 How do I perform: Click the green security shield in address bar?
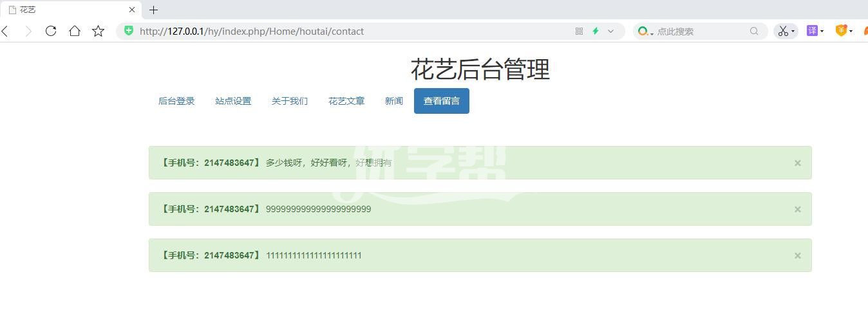point(129,31)
